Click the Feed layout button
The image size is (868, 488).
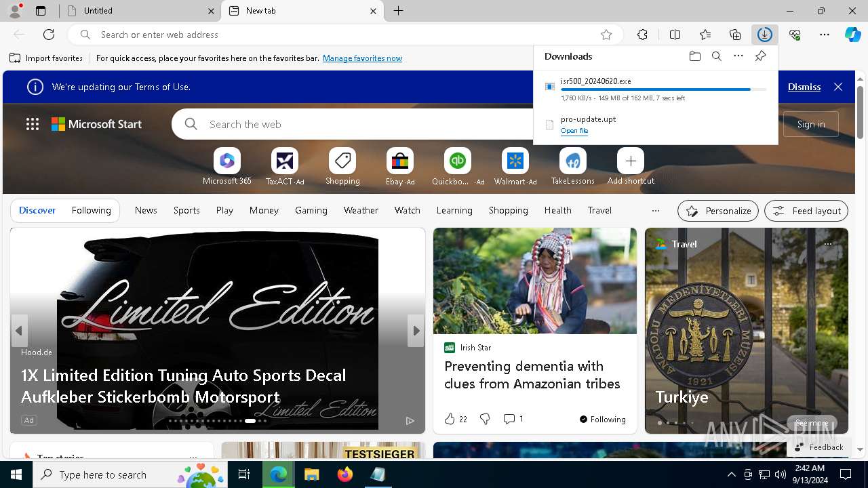pyautogui.click(x=806, y=211)
